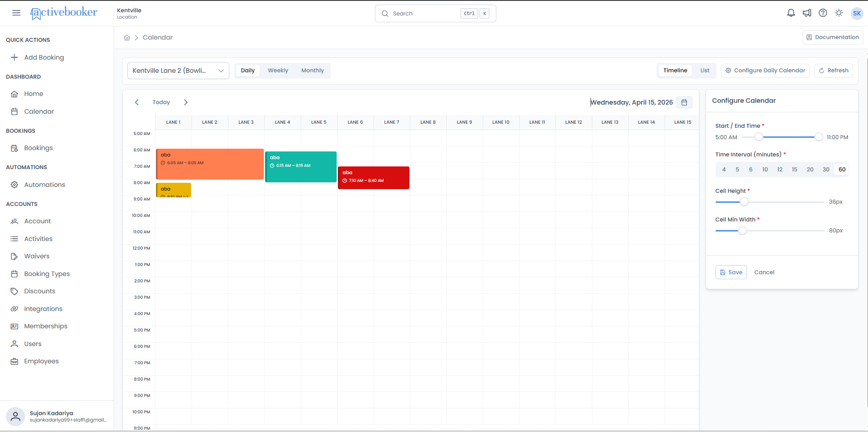Select 4 minute time interval
This screenshot has height=432, width=868.
[x=724, y=170]
